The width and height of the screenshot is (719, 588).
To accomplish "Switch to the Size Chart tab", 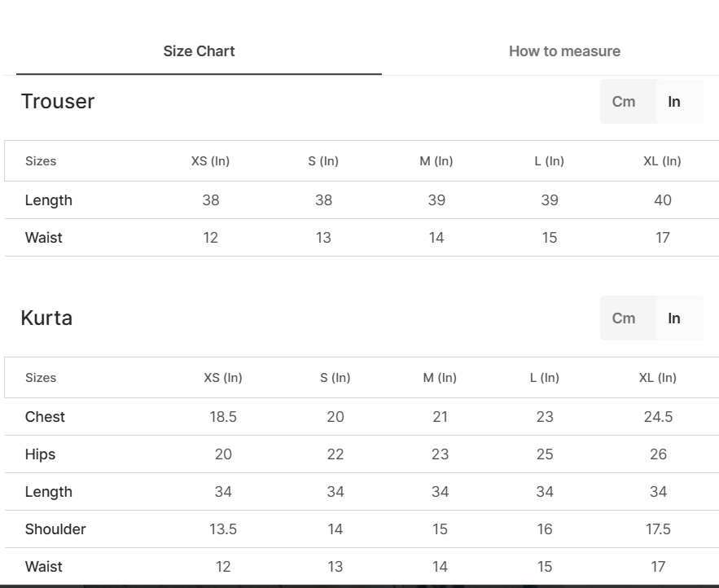I will 199,51.
